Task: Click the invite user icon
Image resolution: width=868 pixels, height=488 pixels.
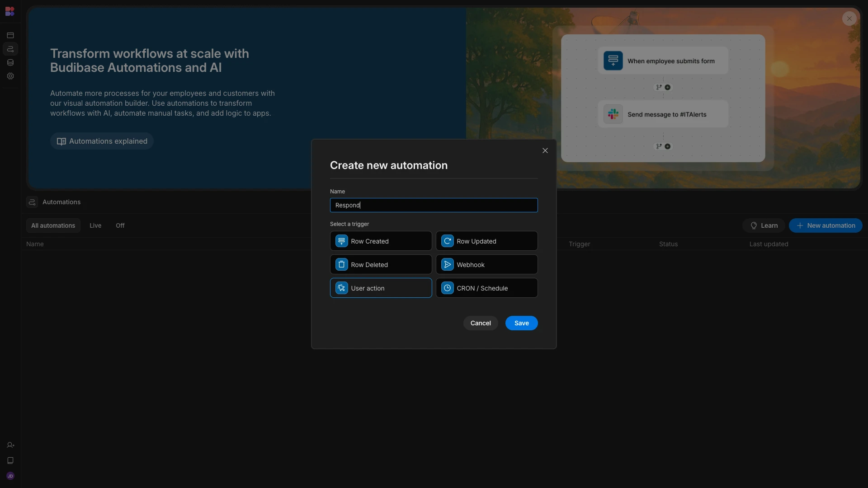Action: [10, 445]
